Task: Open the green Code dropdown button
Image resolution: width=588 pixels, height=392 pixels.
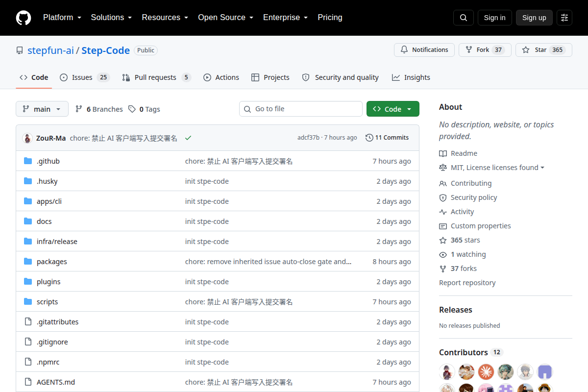Action: point(393,109)
